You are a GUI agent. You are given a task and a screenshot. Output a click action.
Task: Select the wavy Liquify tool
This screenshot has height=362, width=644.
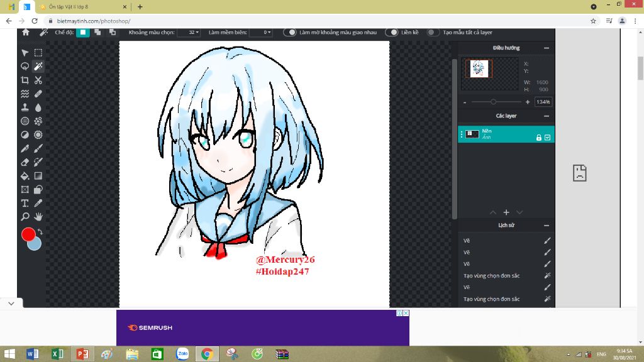click(x=25, y=94)
